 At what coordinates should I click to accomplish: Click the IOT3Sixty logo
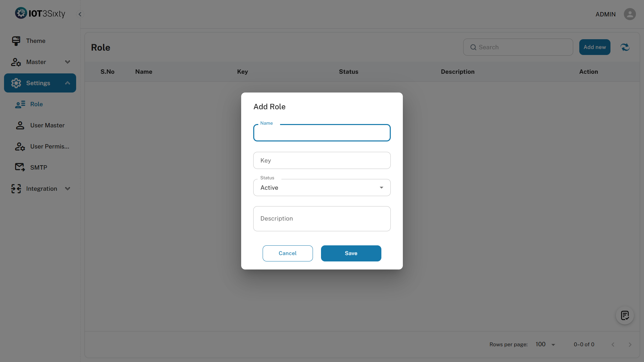click(40, 13)
